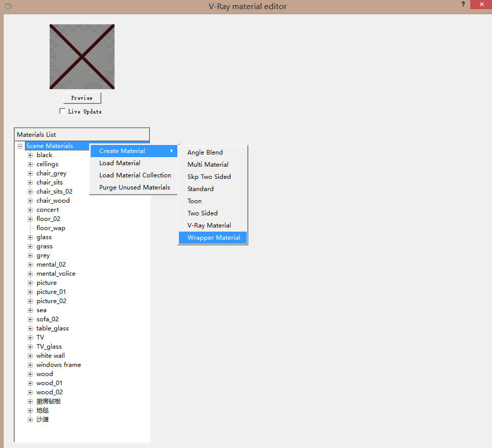Select the table_glass material
Screen dimensions: 492x448
52,328
